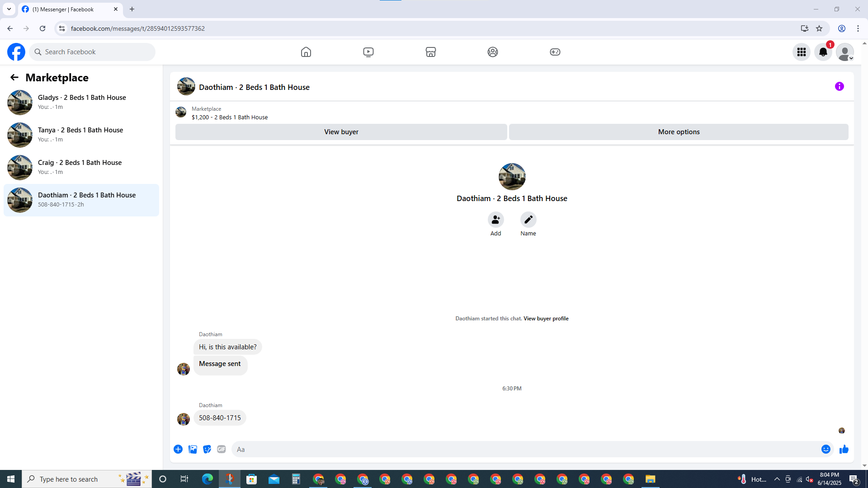Bookmark this page with star icon

[x=819, y=28]
